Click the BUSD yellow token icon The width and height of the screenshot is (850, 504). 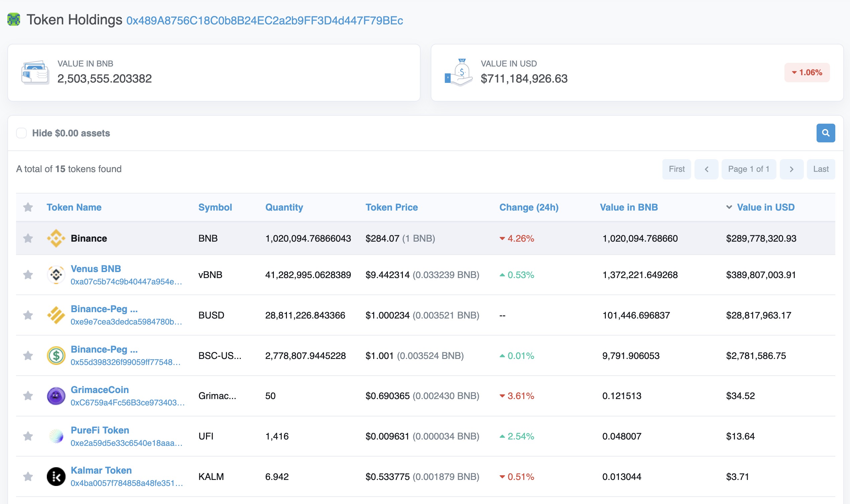click(x=56, y=315)
